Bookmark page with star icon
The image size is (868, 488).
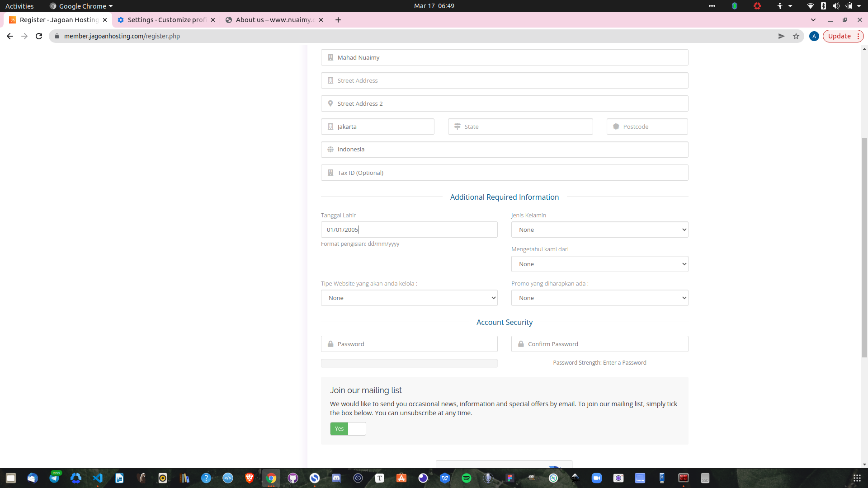click(796, 36)
